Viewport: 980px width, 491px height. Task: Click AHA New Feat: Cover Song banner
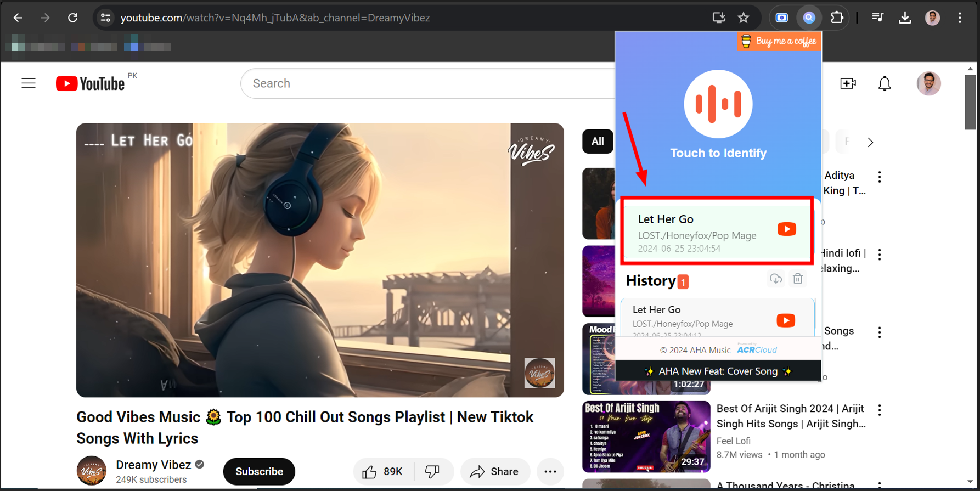[x=718, y=371]
